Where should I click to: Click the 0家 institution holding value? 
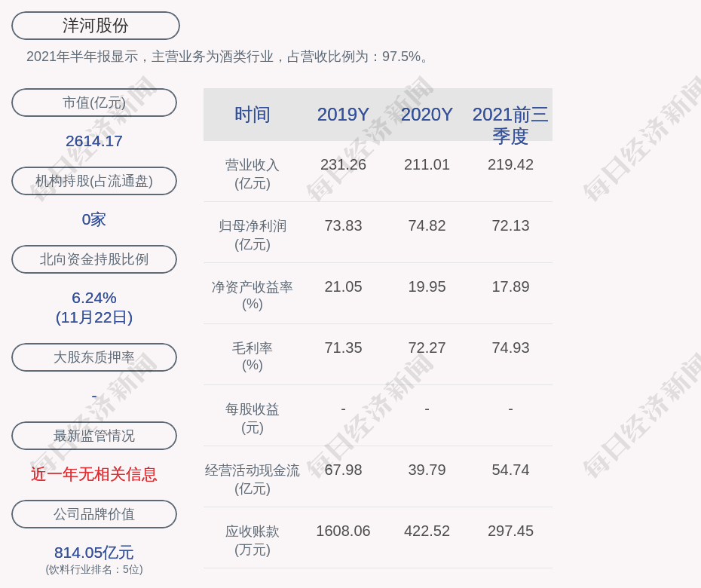[x=94, y=219]
